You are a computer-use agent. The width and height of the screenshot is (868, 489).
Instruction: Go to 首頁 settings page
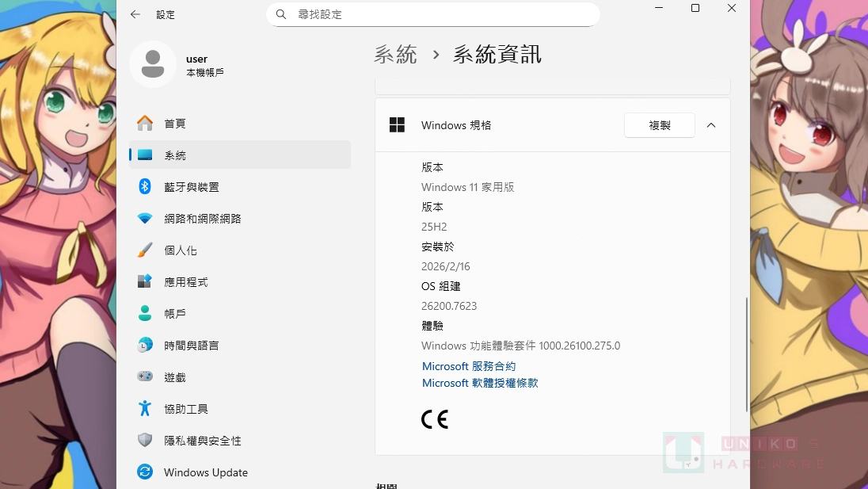coord(175,124)
